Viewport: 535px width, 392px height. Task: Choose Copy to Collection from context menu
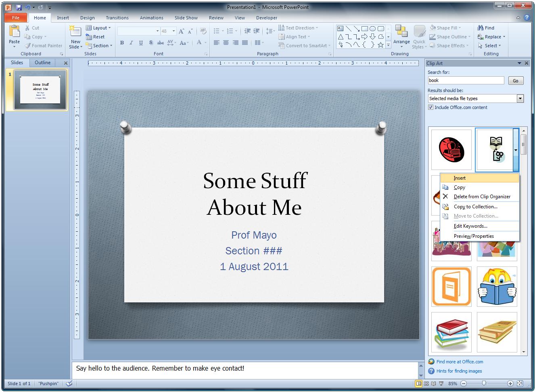[475, 206]
